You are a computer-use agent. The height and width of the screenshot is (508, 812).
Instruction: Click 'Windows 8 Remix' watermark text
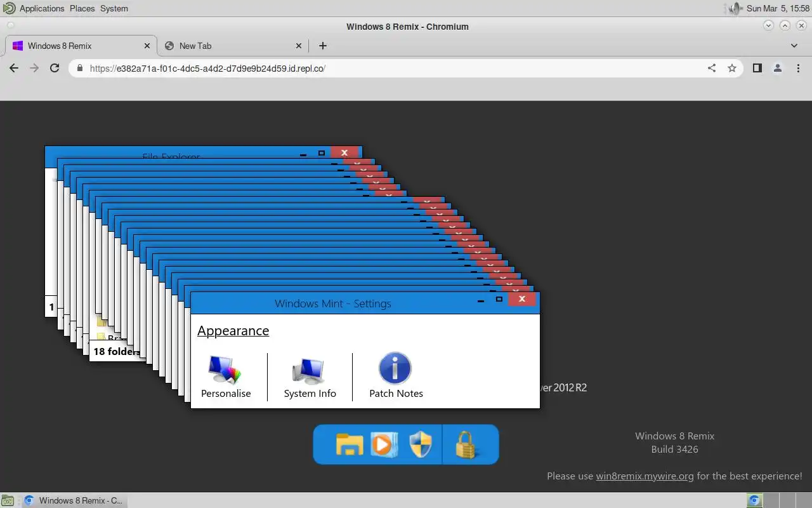[x=674, y=436]
